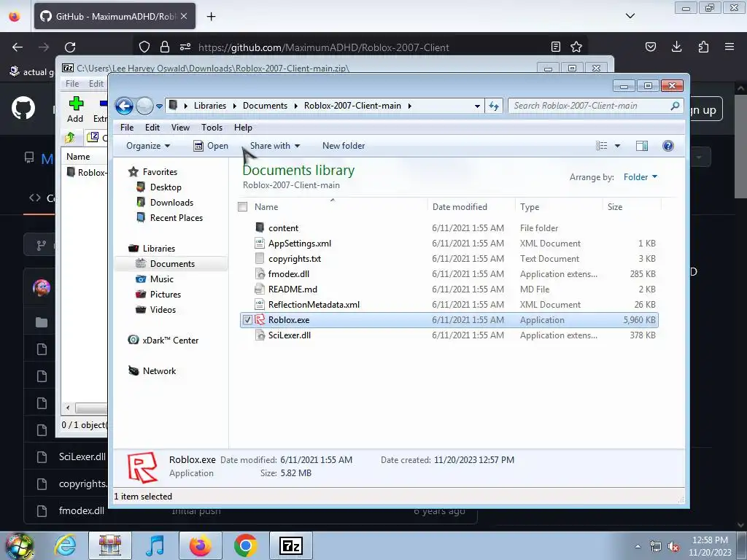
Task: Select the README.md file icon
Action: click(260, 289)
